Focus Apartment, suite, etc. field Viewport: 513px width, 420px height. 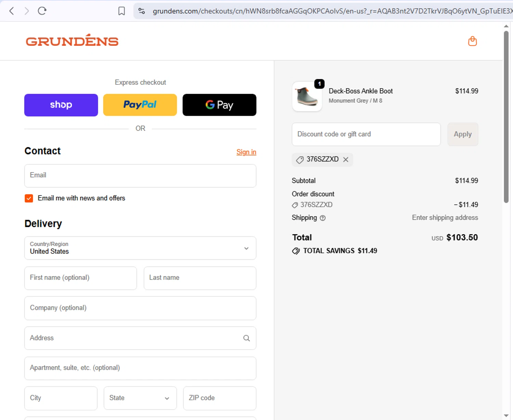point(140,368)
